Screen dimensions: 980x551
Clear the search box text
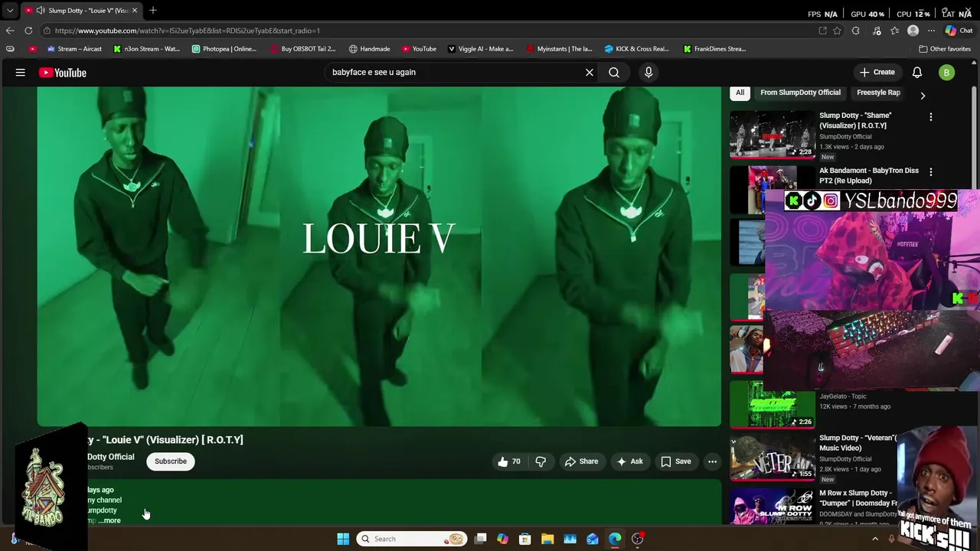pyautogui.click(x=590, y=73)
